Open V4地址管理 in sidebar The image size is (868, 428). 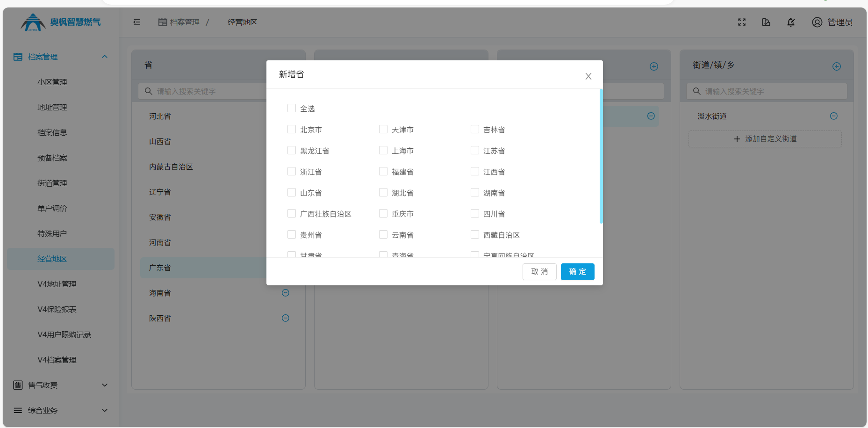(61, 284)
